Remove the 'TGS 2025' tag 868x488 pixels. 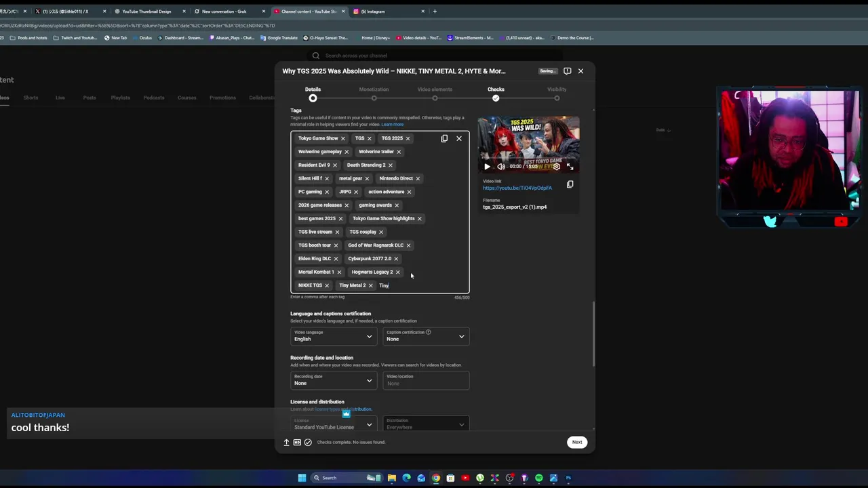(x=408, y=138)
